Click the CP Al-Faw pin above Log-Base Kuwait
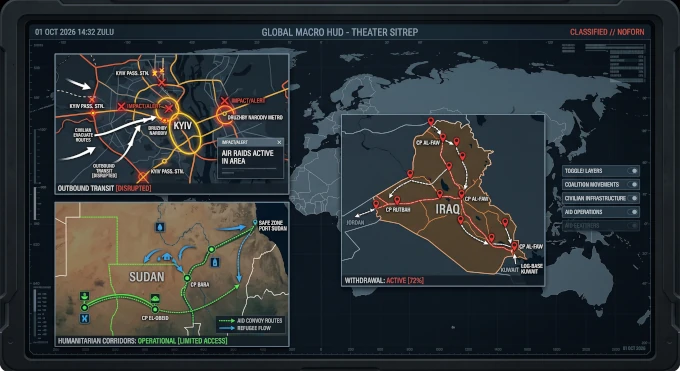The width and height of the screenshot is (680, 371). point(514,246)
